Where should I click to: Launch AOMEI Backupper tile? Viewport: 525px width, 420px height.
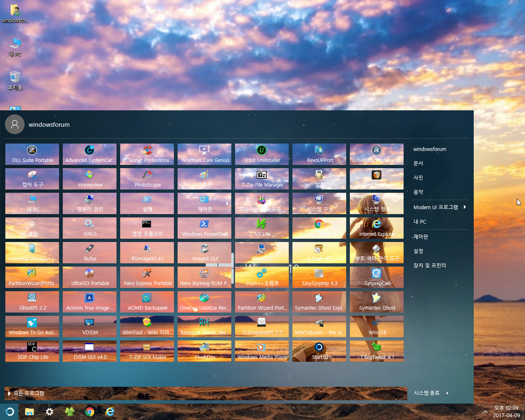(x=147, y=302)
